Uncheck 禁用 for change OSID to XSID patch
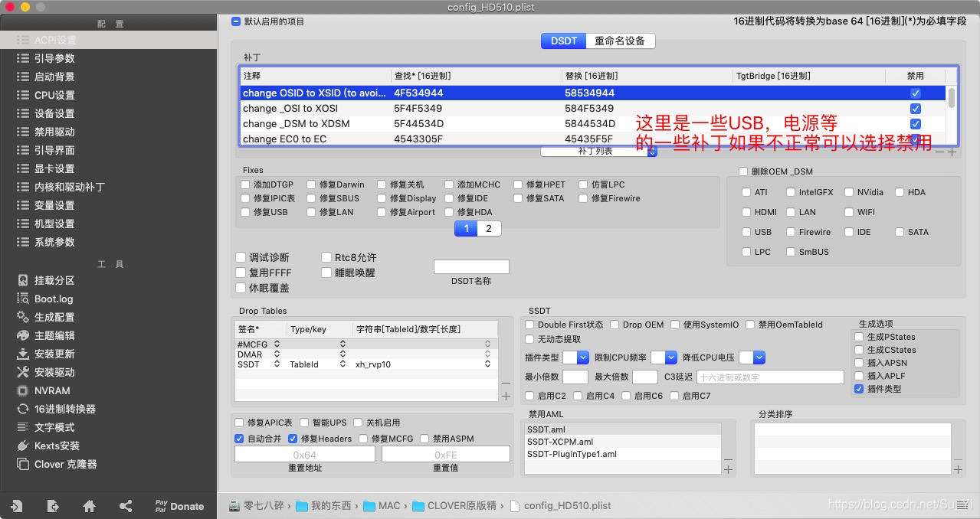Viewport: 980px width, 519px height. click(x=915, y=93)
